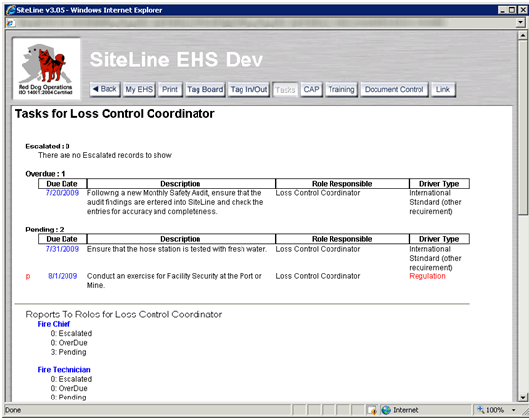Screen dimensions: 529x420
Task: Click '0: Pending' under Fire Technician
Action: [x=68, y=398]
